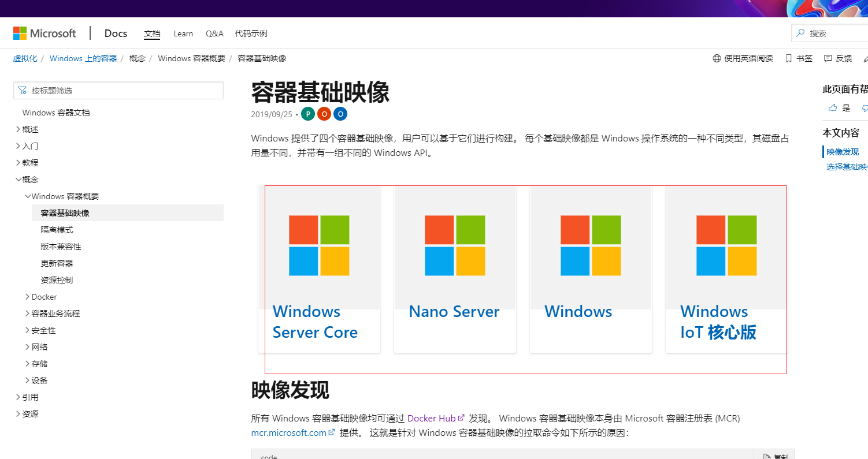Collapse the 概念 sidebar section
The width and height of the screenshot is (868, 459).
(x=27, y=180)
